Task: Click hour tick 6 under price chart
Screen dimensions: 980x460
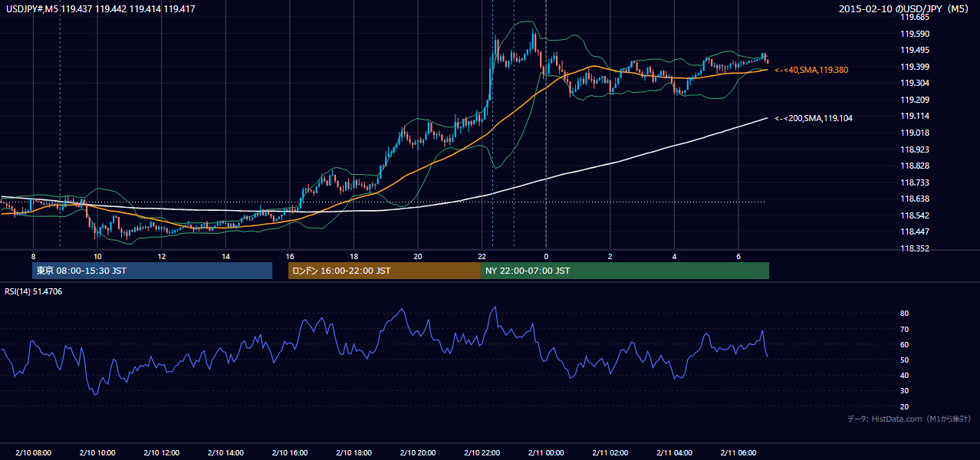Action: tap(738, 255)
